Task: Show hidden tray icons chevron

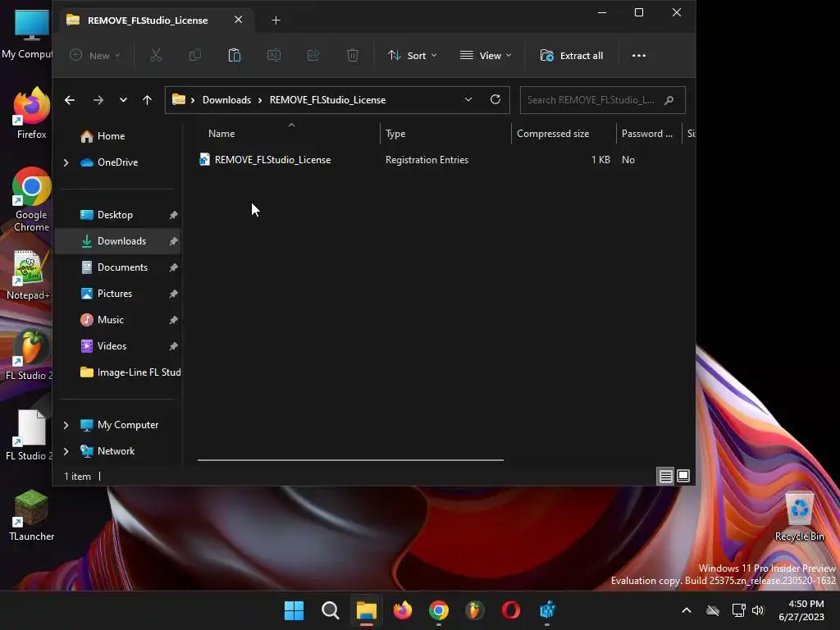Action: pyautogui.click(x=687, y=610)
